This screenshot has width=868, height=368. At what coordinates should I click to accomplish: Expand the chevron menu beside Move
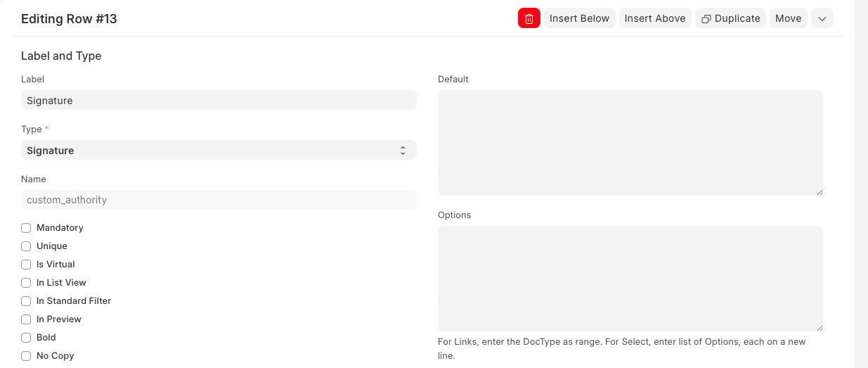tap(822, 18)
